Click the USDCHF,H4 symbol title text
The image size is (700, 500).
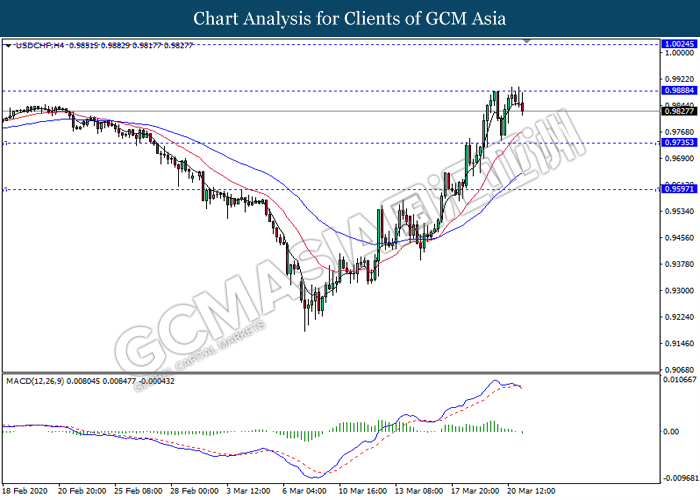coord(40,45)
